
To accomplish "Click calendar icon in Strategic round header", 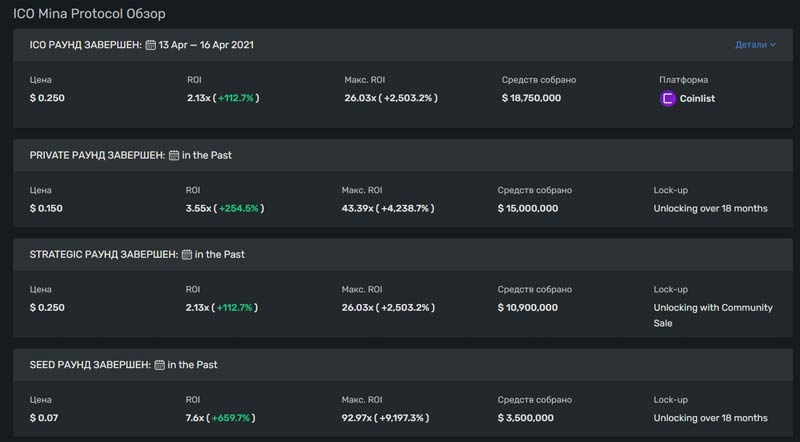I will pos(186,254).
